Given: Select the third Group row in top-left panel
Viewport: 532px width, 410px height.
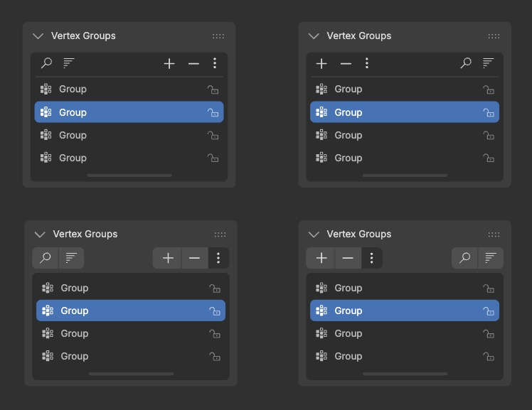Looking at the screenshot, I should coord(129,135).
